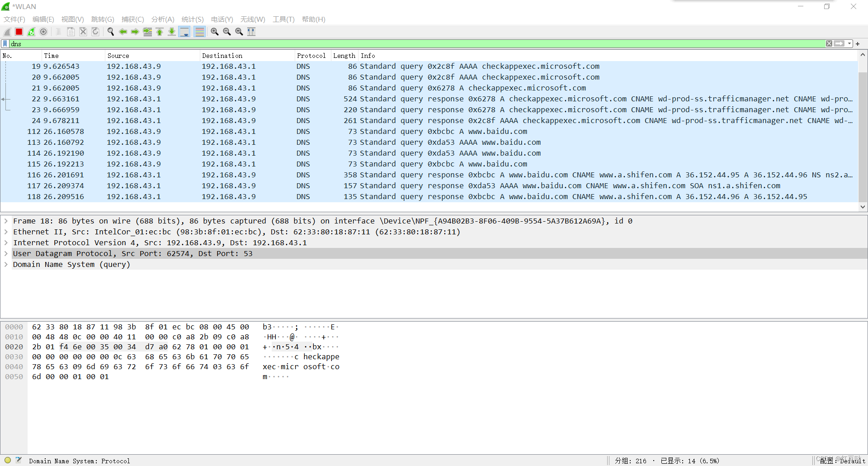This screenshot has height=466, width=868.
Task: Select packet 117 AAAA response for www.baidu.com
Action: (x=429, y=186)
